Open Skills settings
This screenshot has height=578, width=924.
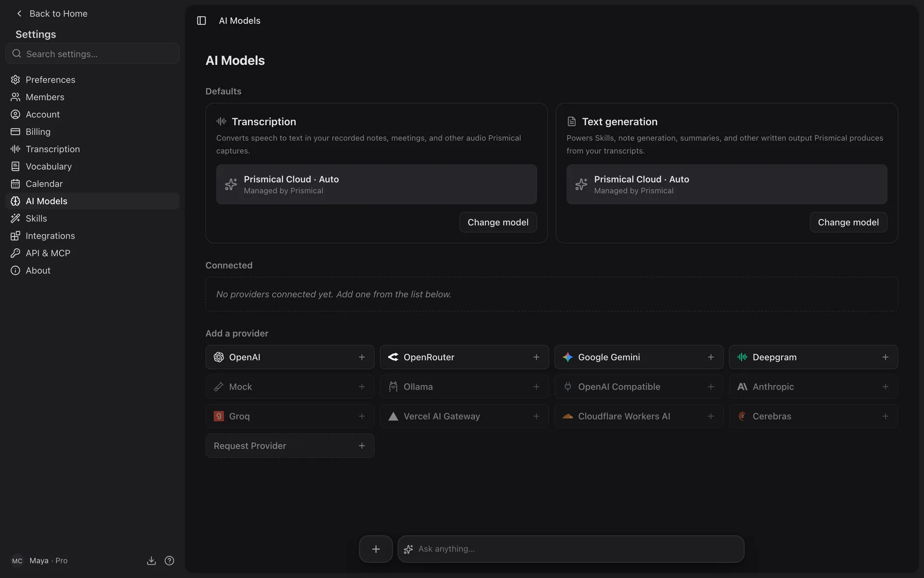[x=92, y=218]
